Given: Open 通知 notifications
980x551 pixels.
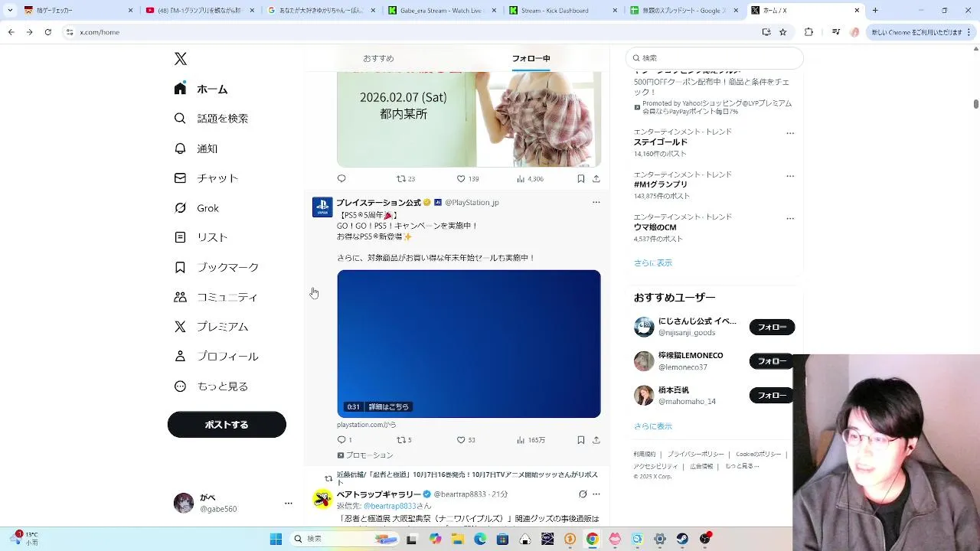Looking at the screenshot, I should click(x=196, y=148).
